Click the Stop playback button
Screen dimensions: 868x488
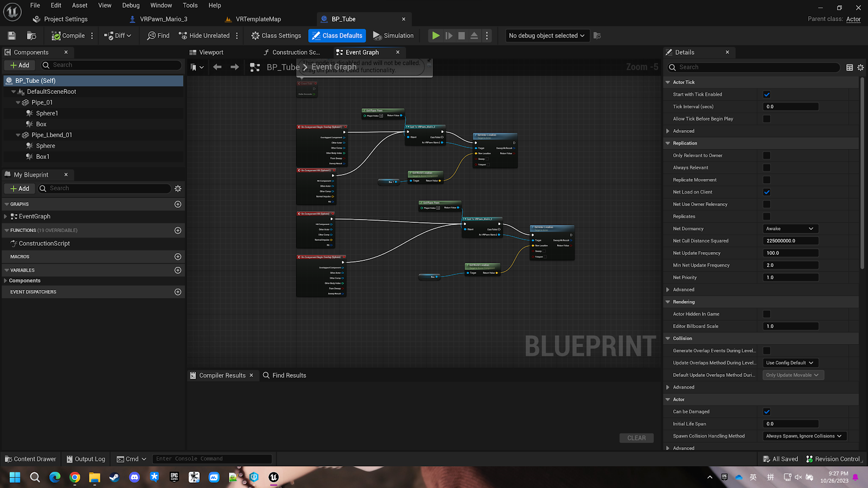(461, 36)
